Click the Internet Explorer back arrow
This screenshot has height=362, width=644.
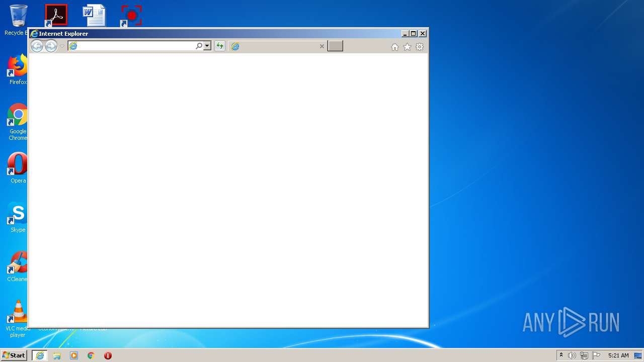tap(37, 46)
